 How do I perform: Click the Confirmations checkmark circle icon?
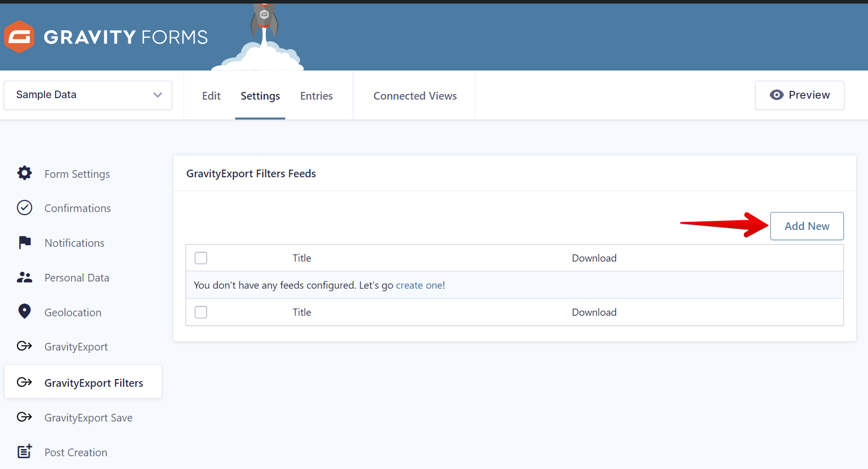click(25, 208)
